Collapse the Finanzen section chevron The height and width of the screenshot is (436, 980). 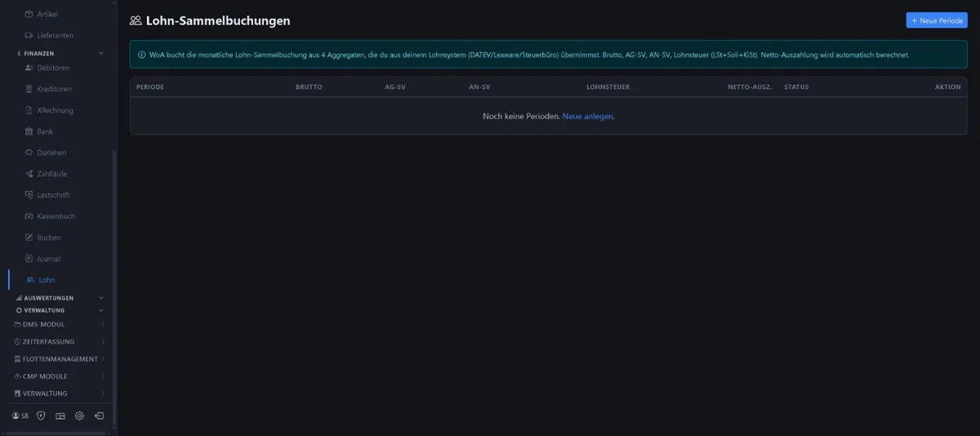pos(101,53)
